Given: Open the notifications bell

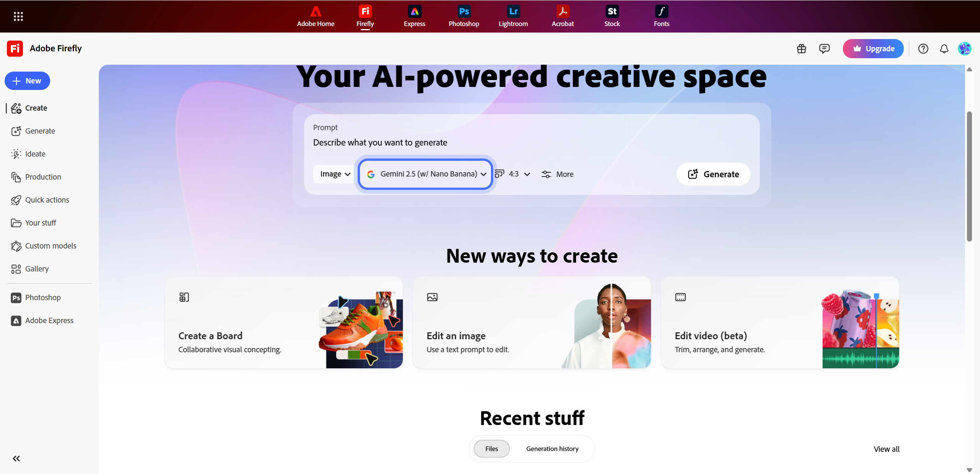Looking at the screenshot, I should pos(944,49).
